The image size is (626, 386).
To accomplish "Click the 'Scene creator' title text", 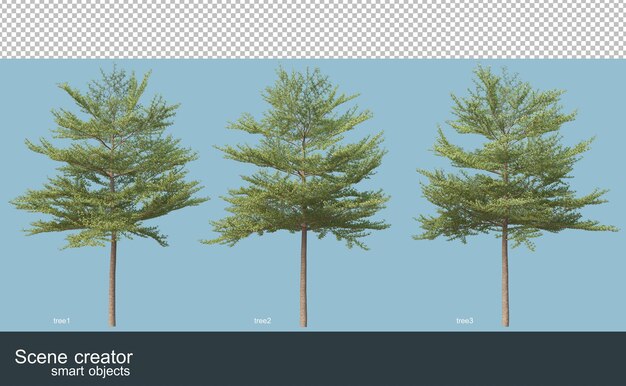I will coord(74,357).
